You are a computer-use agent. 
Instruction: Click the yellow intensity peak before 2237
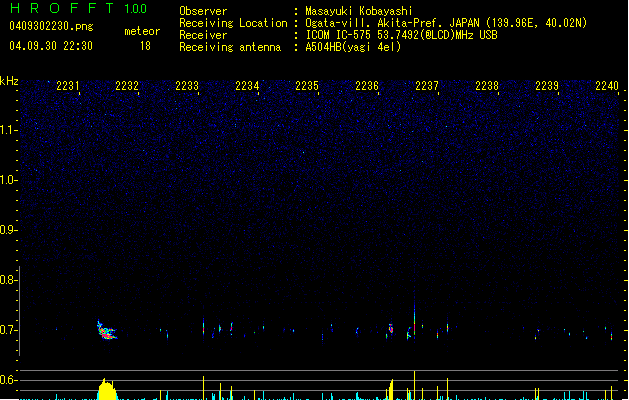coord(414,385)
